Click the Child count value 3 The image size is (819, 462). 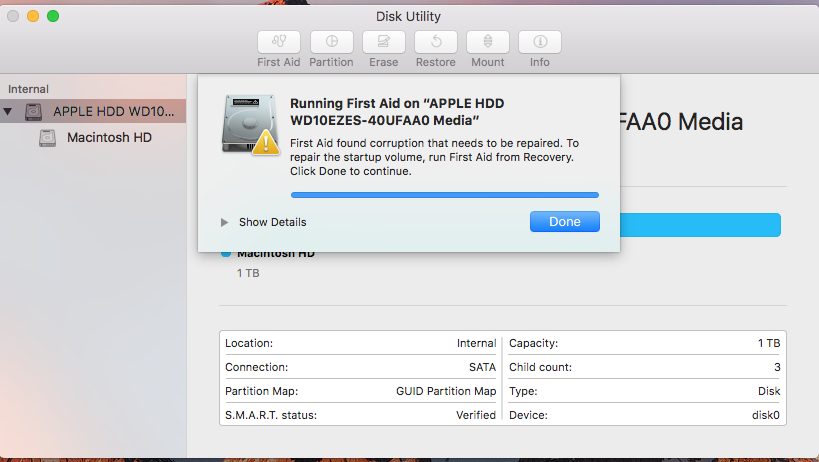(x=777, y=367)
